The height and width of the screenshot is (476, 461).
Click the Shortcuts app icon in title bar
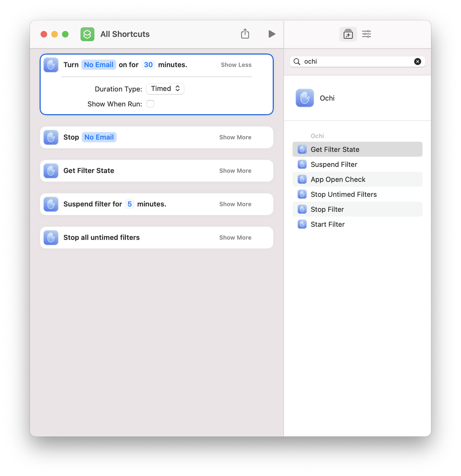[x=87, y=34]
